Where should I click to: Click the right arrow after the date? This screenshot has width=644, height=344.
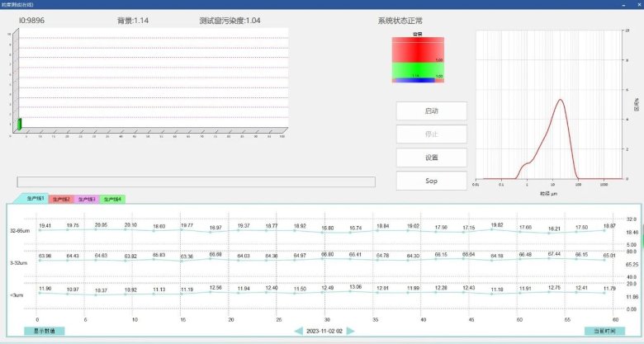click(351, 331)
